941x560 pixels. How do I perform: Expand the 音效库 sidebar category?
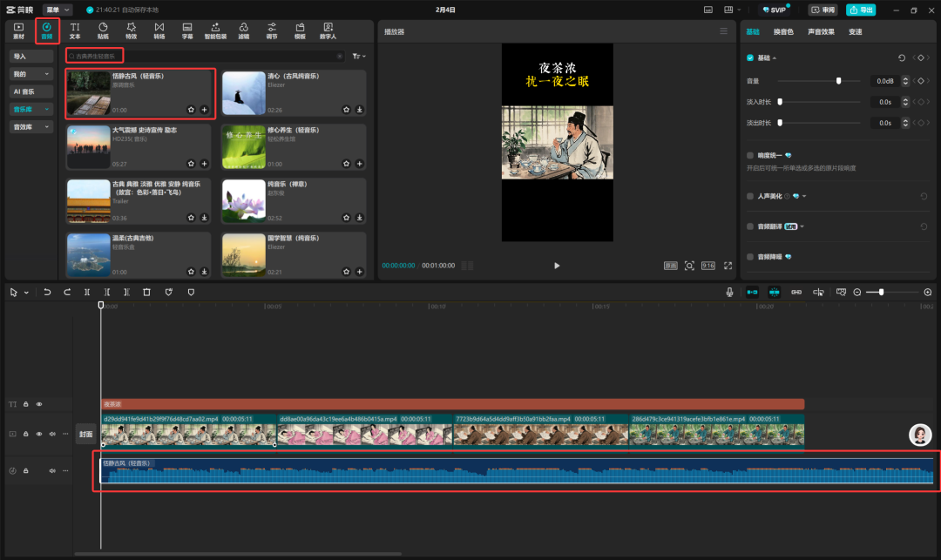(31, 126)
